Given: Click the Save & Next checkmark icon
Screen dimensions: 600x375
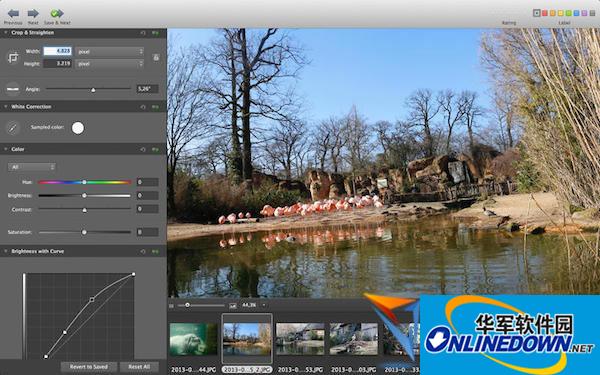Looking at the screenshot, I should (57, 13).
